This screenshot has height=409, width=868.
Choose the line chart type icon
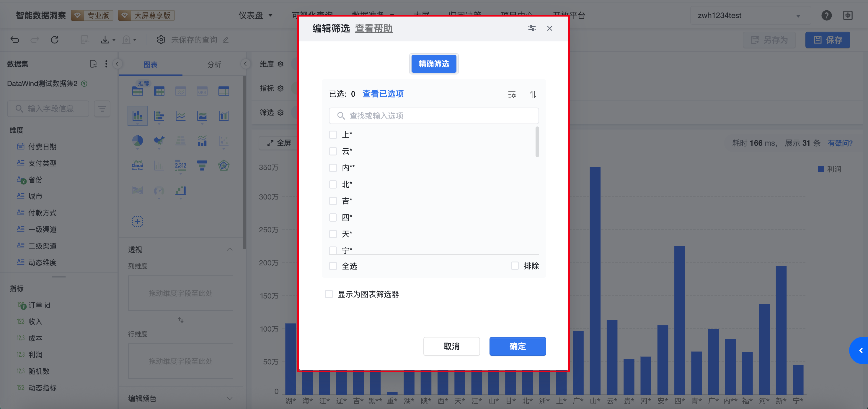pos(181,116)
